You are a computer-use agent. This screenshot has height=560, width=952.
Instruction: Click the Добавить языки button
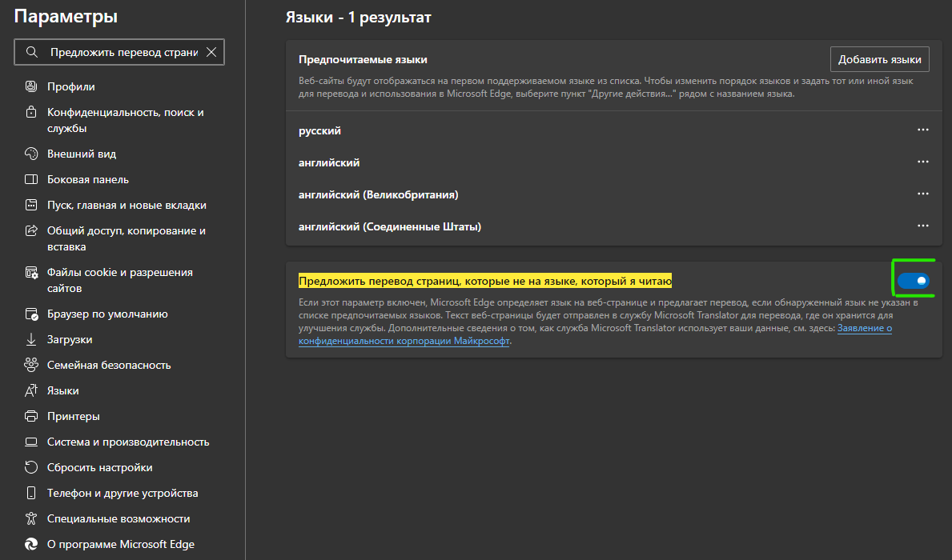point(880,59)
